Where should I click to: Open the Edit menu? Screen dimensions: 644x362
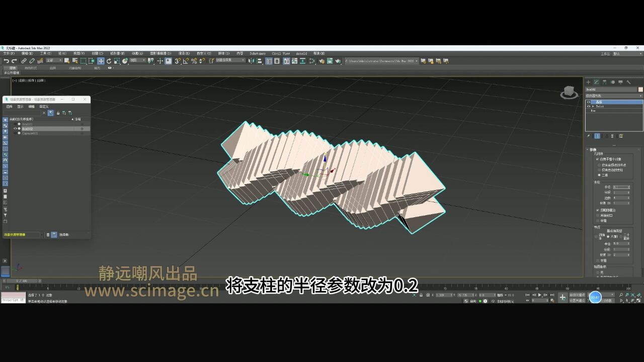coord(27,53)
